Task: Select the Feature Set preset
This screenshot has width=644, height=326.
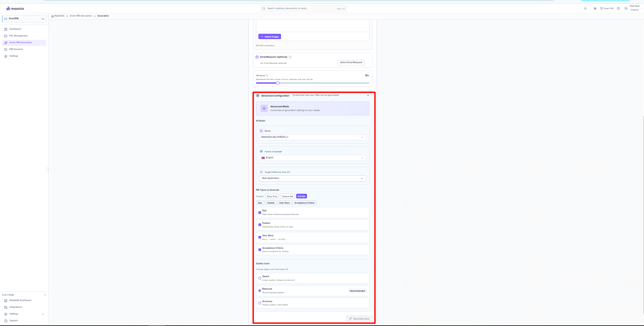Action: coord(287,196)
